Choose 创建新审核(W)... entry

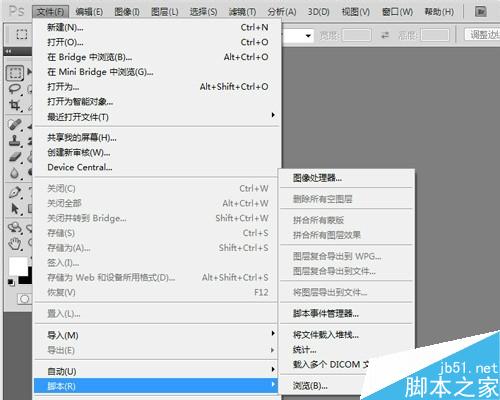pos(157,152)
